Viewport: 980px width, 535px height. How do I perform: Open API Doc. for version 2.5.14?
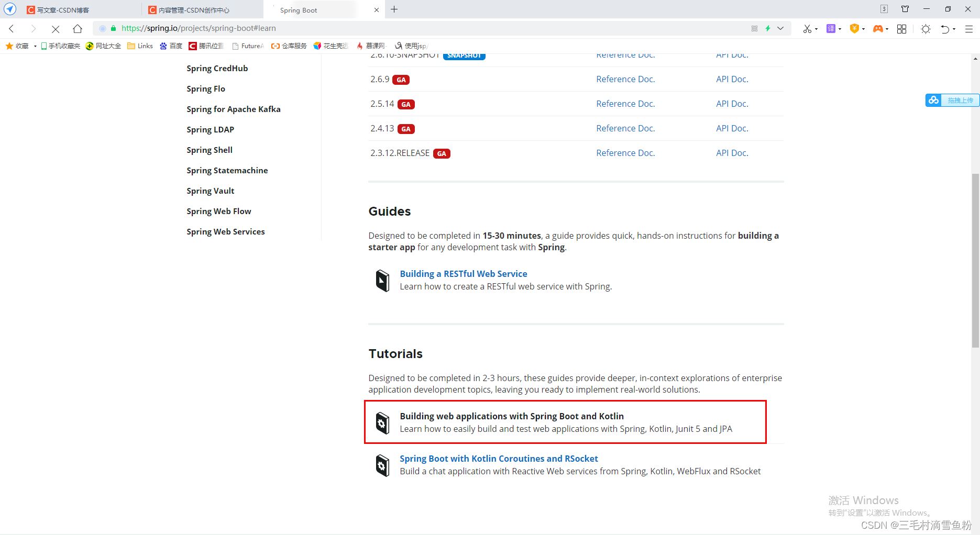point(732,104)
